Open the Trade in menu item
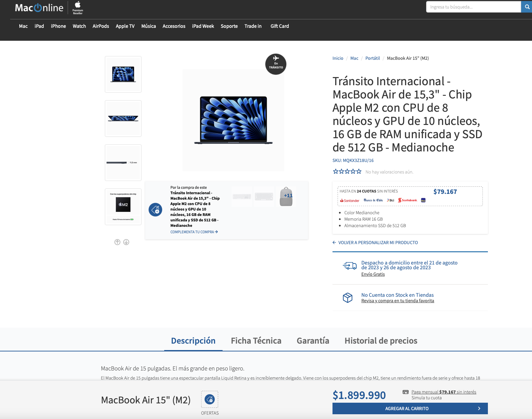532x419 pixels. coord(253,26)
